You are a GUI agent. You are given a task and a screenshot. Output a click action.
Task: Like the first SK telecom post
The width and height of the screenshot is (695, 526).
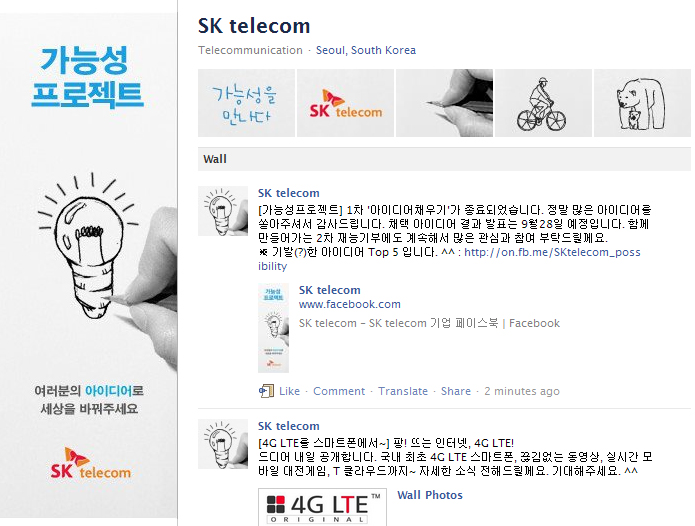click(289, 391)
